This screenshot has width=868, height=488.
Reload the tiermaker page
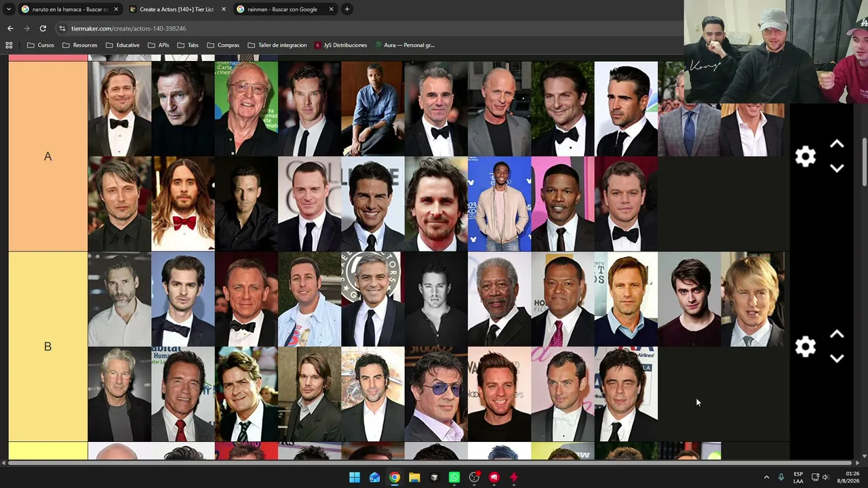pos(43,28)
